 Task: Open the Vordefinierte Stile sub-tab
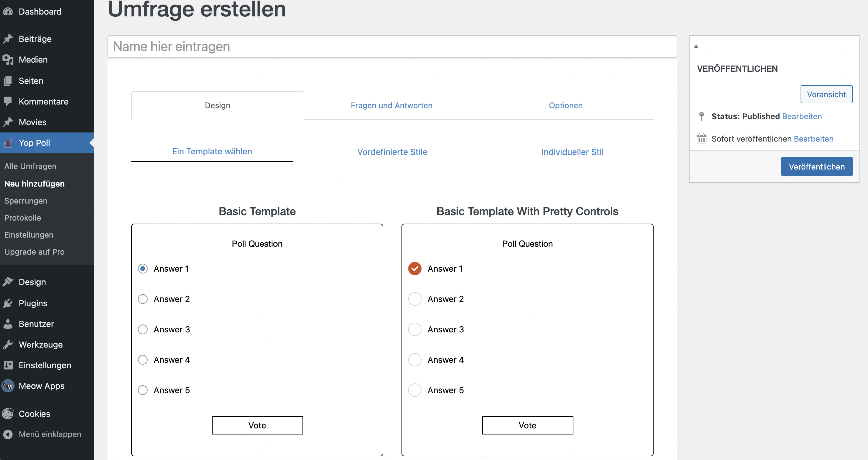pyautogui.click(x=392, y=152)
